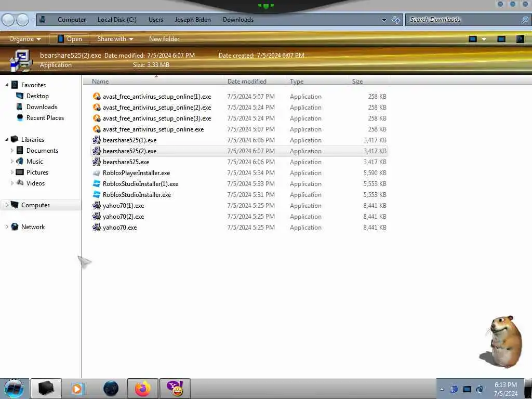Viewport: 532px width, 399px height.
Task: Click the Explorer taskbar button
Action: click(46, 389)
